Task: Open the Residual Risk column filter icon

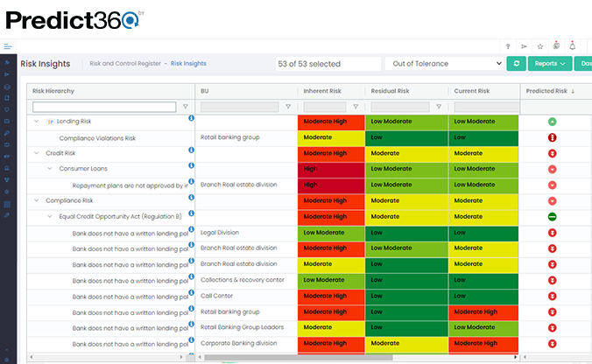Action: tap(439, 107)
